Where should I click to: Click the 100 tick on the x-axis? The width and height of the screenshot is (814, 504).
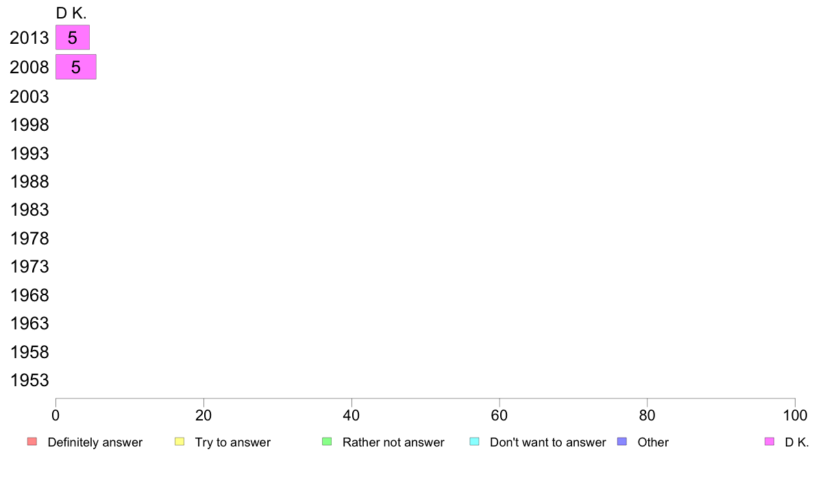coord(795,415)
